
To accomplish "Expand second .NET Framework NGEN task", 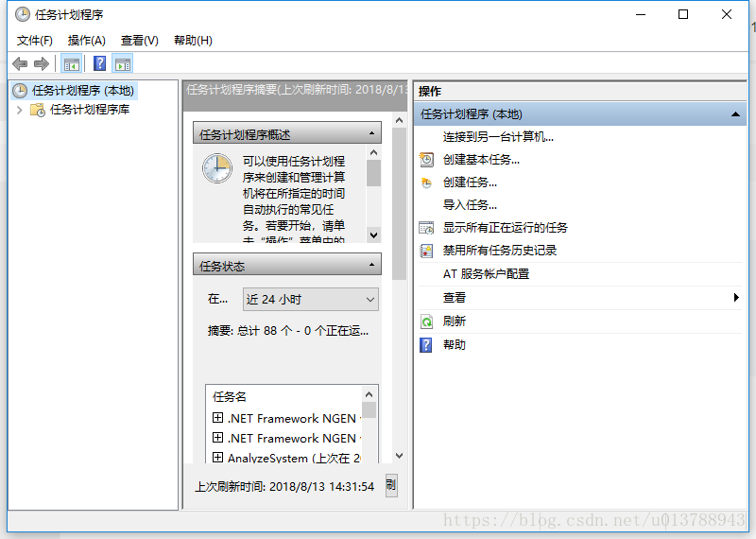I will tap(218, 437).
